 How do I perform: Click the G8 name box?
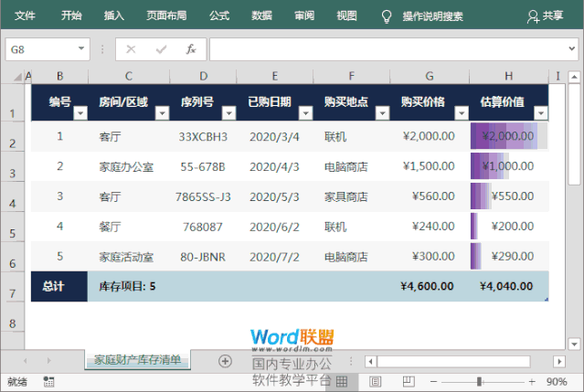click(x=41, y=49)
